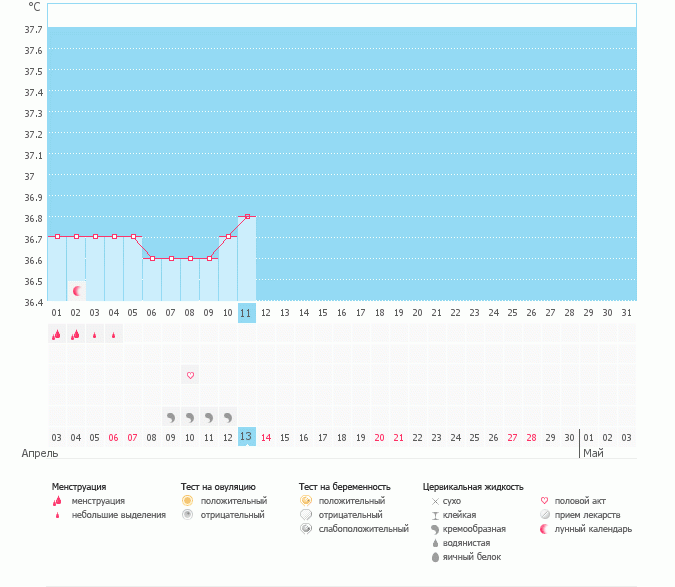675x587 pixels.
Task: Click the red calendar date 14
Action: [x=266, y=437]
